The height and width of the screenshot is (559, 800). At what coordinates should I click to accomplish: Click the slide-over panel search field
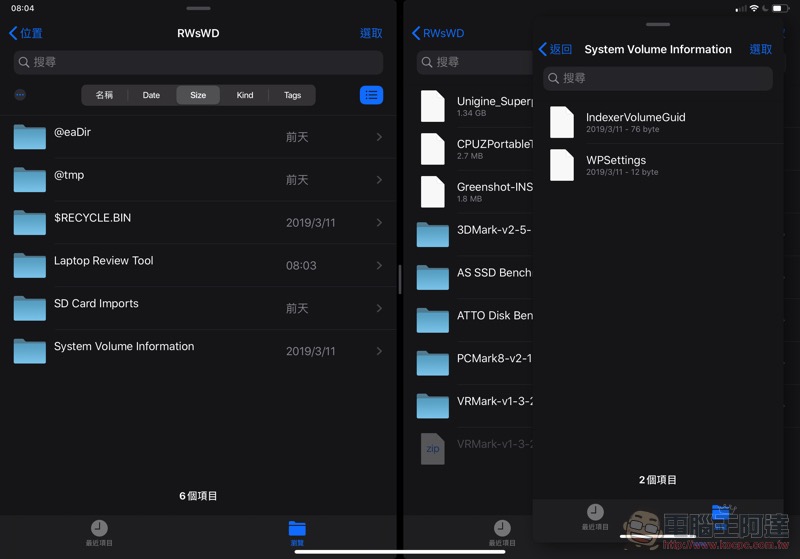point(658,79)
